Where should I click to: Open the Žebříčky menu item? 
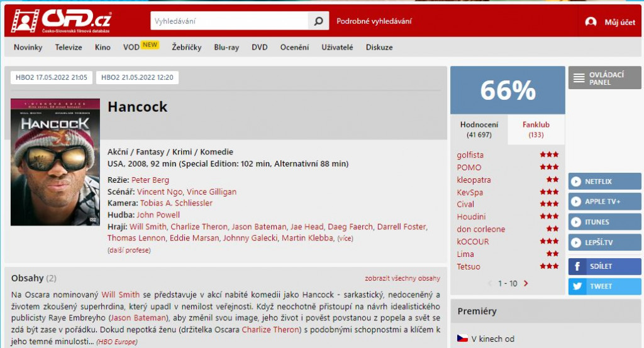(186, 47)
